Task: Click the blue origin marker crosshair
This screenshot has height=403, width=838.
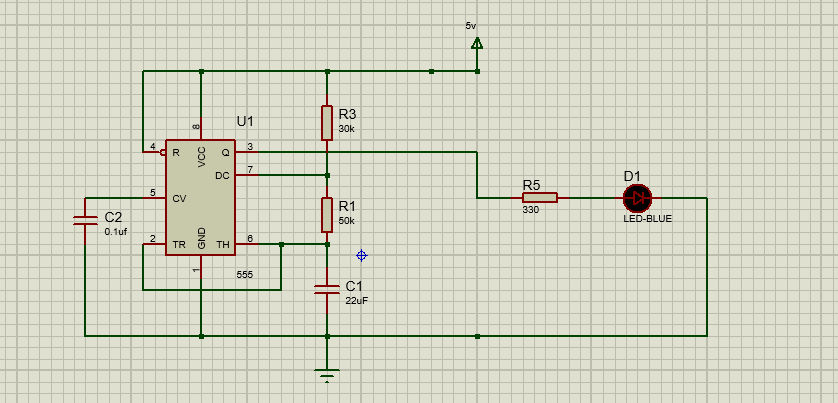Action: click(362, 255)
